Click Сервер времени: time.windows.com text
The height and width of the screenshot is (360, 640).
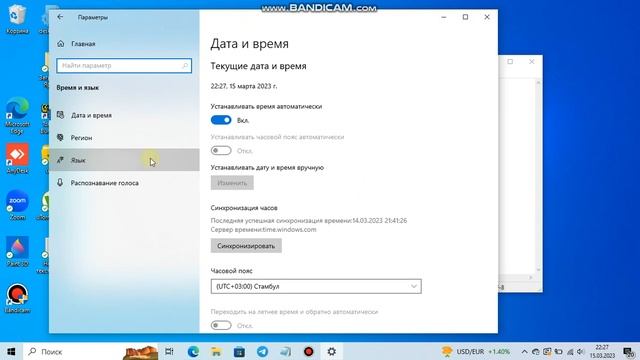tap(263, 229)
